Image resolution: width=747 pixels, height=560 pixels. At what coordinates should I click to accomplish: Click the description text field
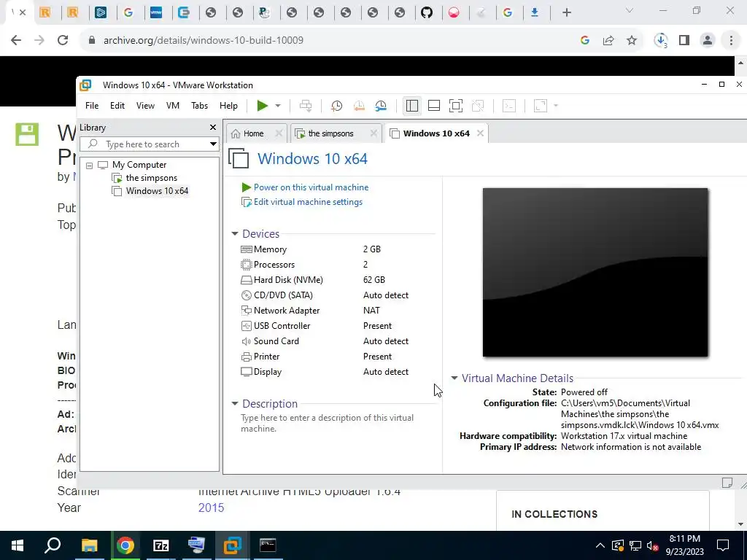[328, 424]
